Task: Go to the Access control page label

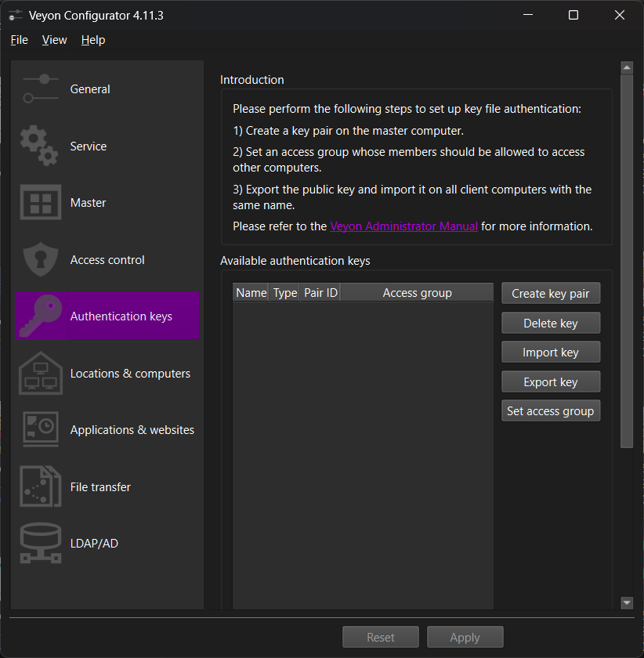Action: tap(107, 260)
